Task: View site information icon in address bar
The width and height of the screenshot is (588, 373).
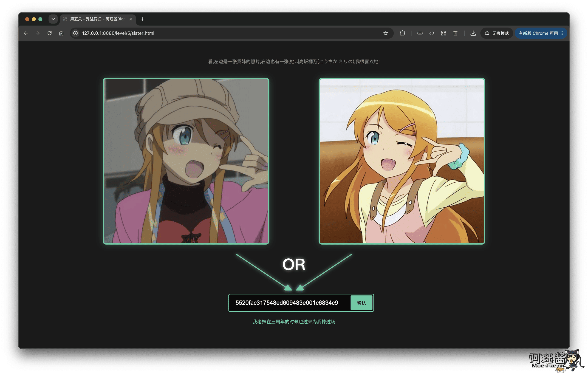Action: (x=76, y=33)
